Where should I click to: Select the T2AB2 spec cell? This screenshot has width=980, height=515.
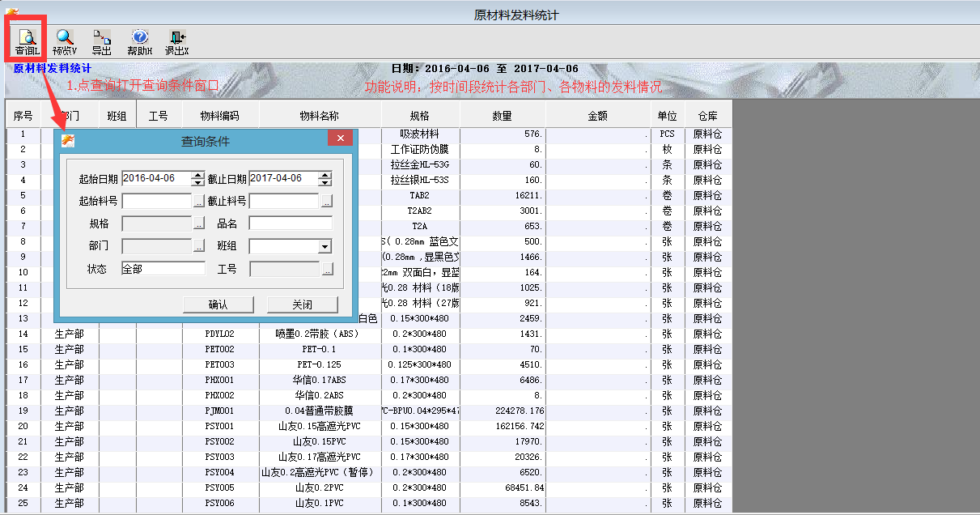click(x=420, y=211)
